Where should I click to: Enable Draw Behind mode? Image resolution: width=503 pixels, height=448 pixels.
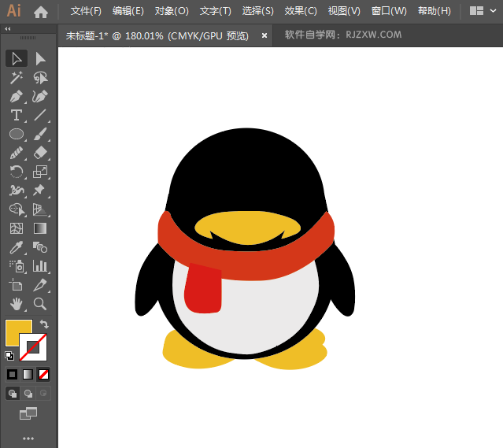[28, 393]
